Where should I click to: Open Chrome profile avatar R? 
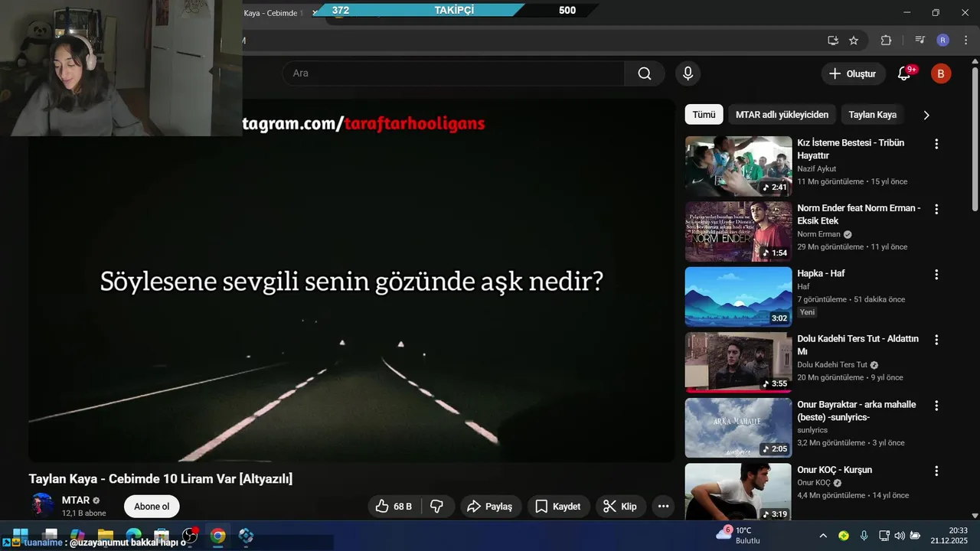[943, 41]
